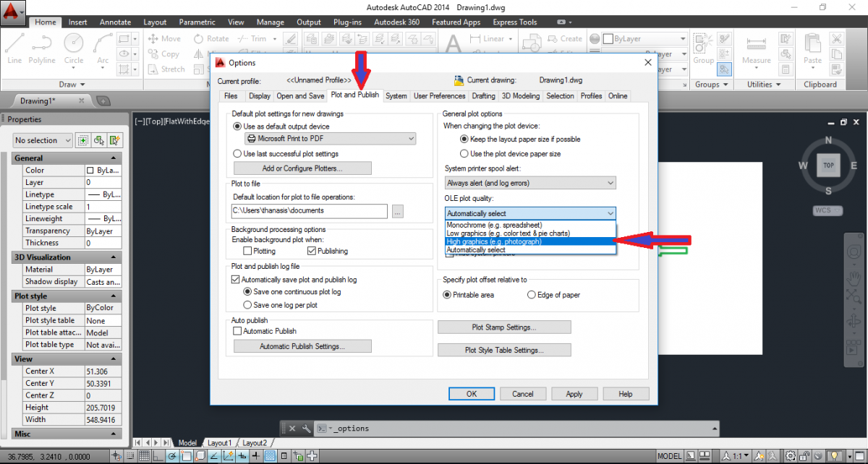868x464 pixels.
Task: Choose Monochrome (e.g. spreadsheet) option
Action: (530, 225)
